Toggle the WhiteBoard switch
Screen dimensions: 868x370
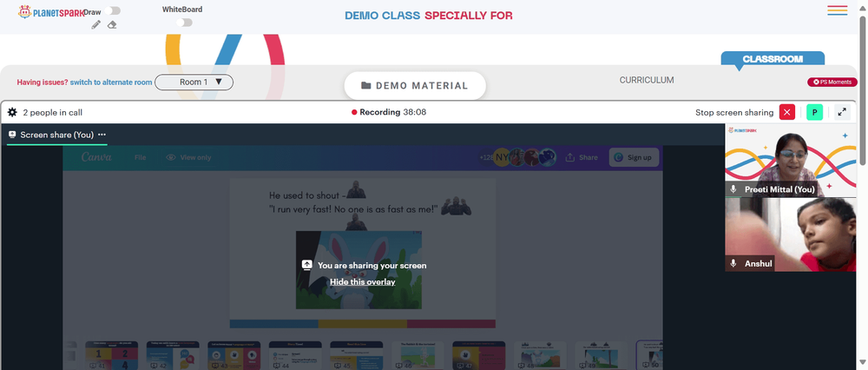click(x=184, y=23)
